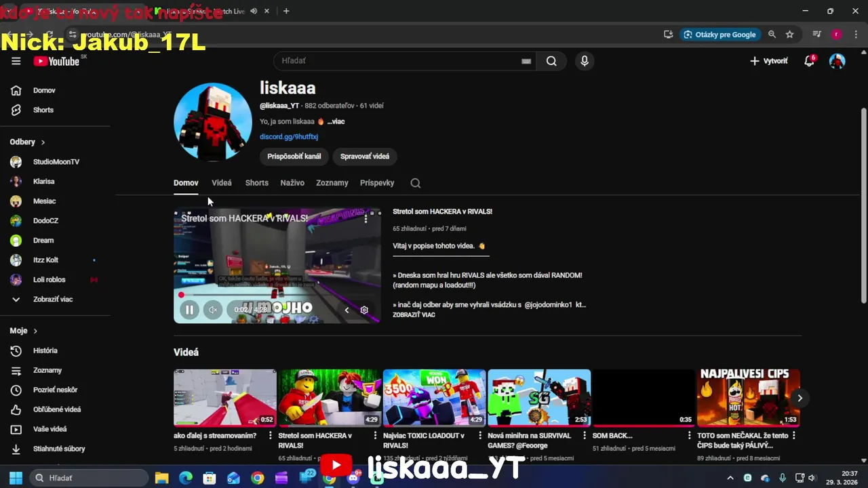Click the search magnifier button

(551, 61)
